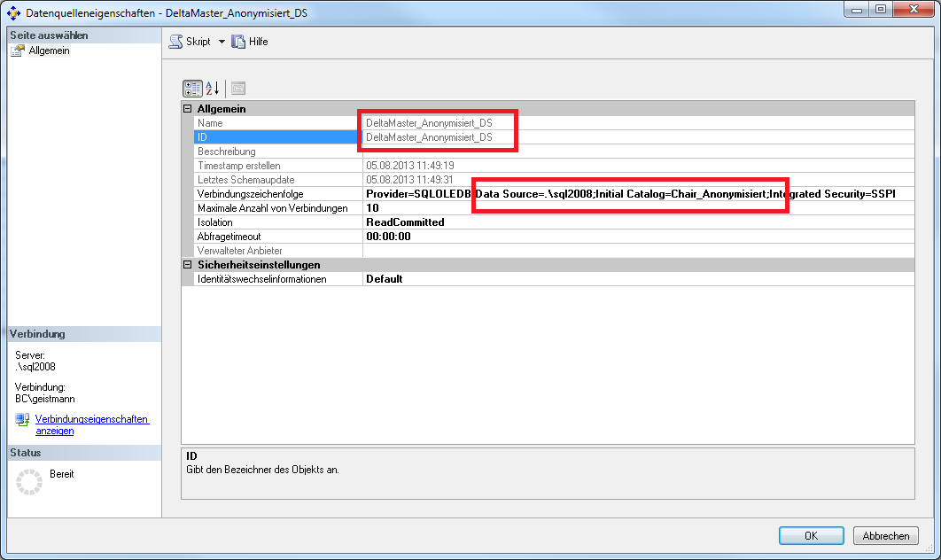Confirm dialog with OK

click(x=810, y=535)
